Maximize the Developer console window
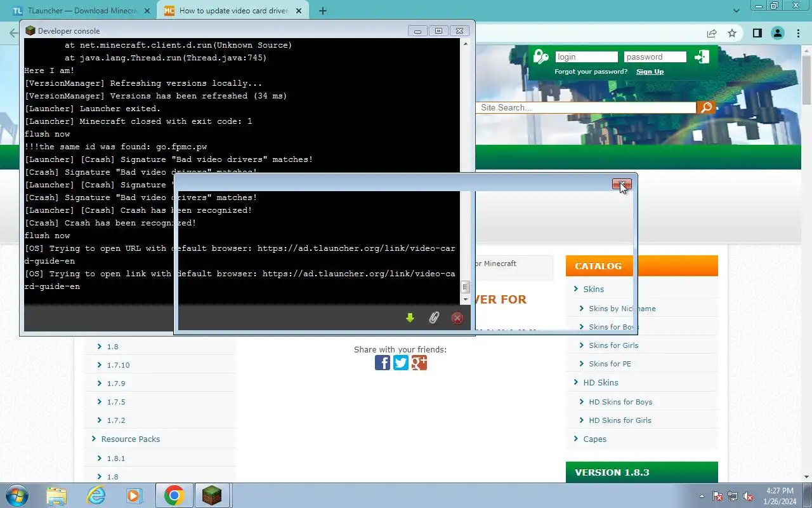This screenshot has width=812, height=508. (438, 30)
